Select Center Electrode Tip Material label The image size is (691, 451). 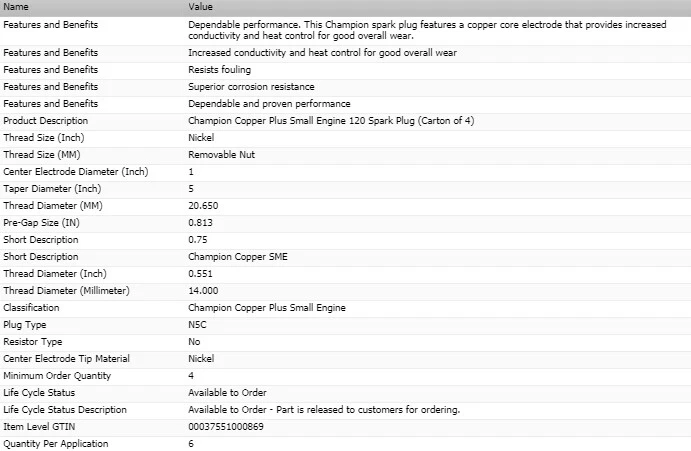coord(67,359)
